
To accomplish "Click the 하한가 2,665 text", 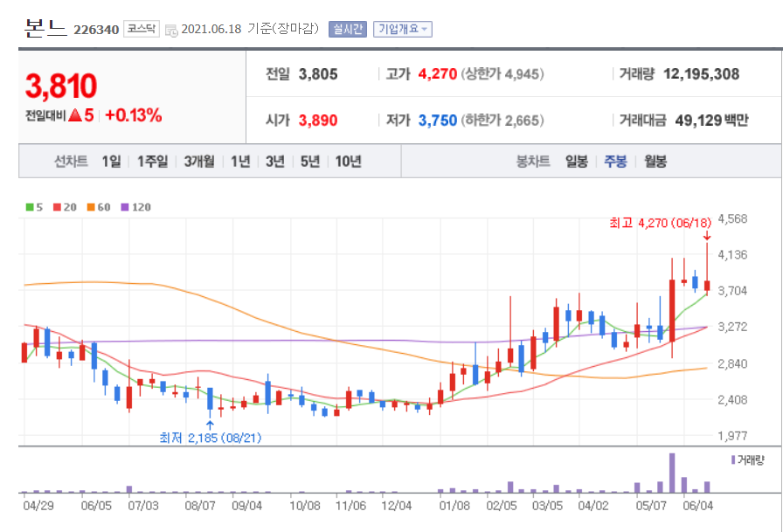I will click(x=502, y=121).
